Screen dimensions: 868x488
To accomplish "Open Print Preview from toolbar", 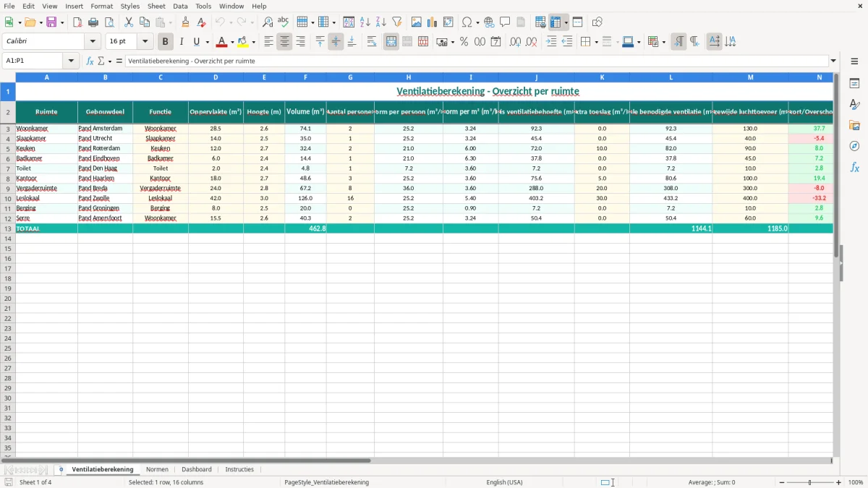I will [109, 22].
